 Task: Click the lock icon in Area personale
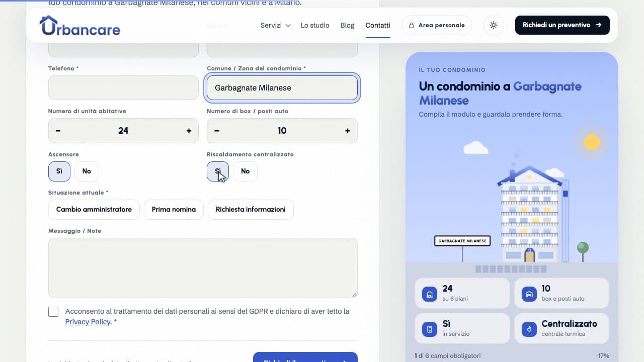(412, 25)
